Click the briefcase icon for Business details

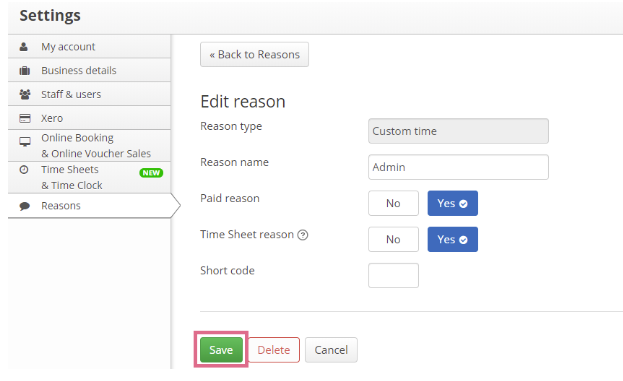pyautogui.click(x=25, y=71)
